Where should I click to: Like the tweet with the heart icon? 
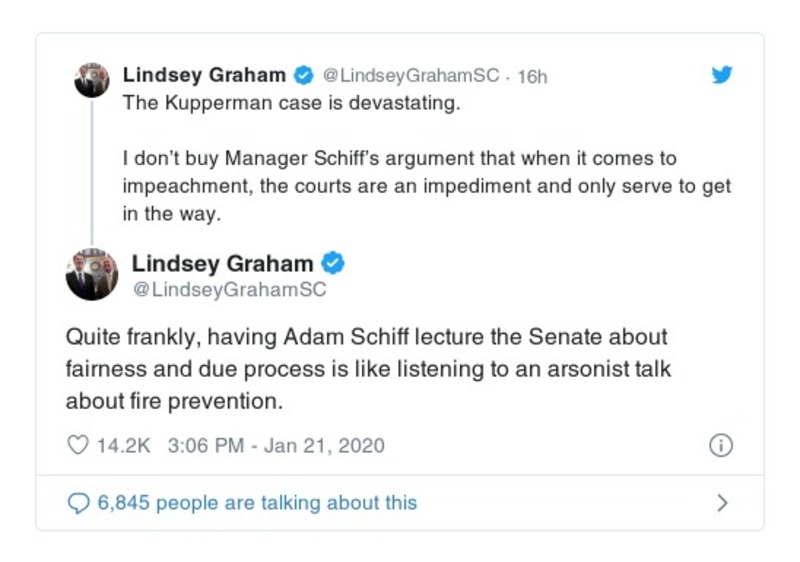click(78, 445)
